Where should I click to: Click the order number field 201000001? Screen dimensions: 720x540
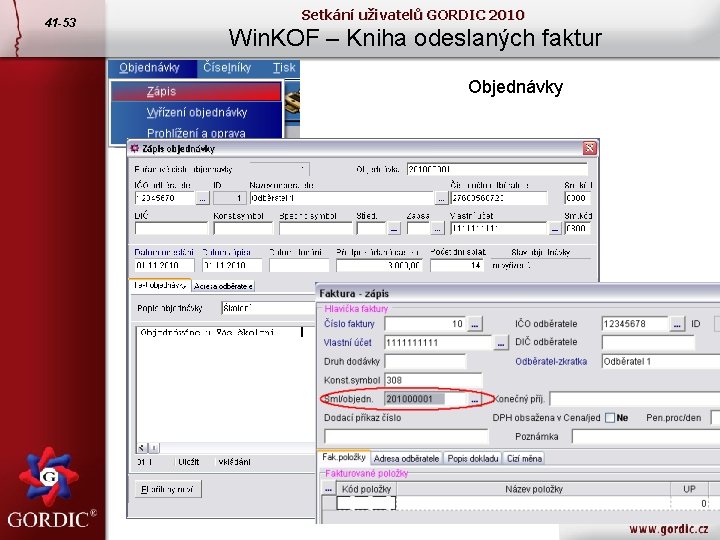click(x=497, y=169)
